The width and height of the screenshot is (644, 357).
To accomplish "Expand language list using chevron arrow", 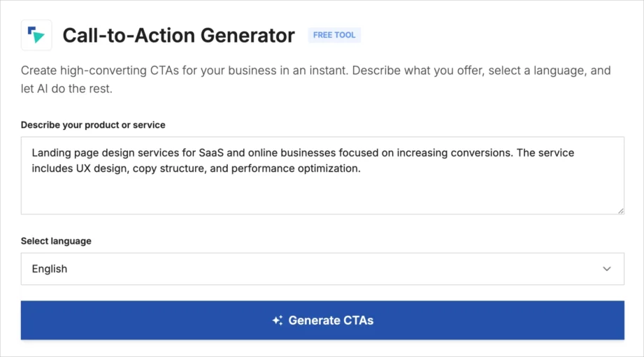I will tap(607, 269).
